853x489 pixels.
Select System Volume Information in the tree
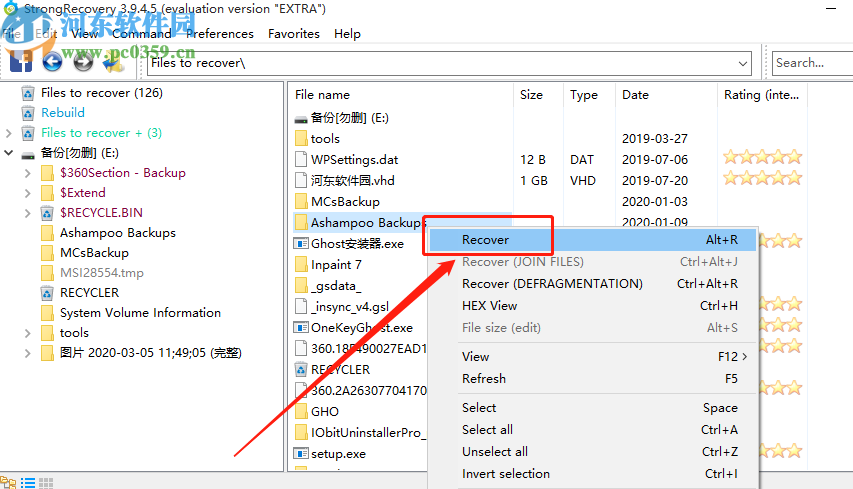(x=140, y=313)
